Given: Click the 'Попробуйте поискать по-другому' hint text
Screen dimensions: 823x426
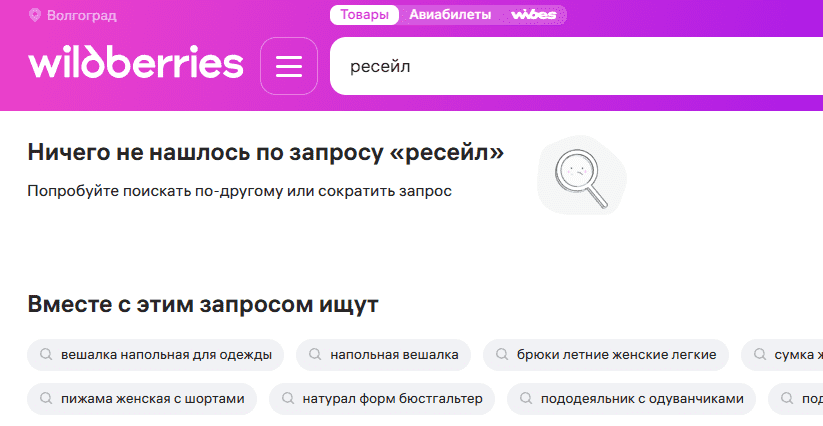Looking at the screenshot, I should [240, 189].
